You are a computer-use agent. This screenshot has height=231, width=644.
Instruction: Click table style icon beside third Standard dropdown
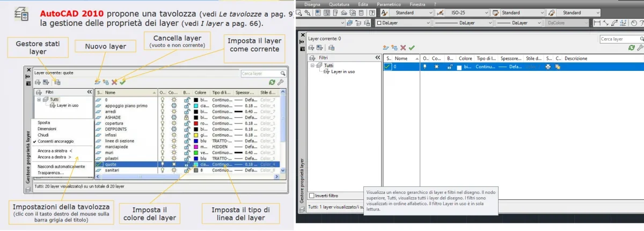(x=496, y=12)
